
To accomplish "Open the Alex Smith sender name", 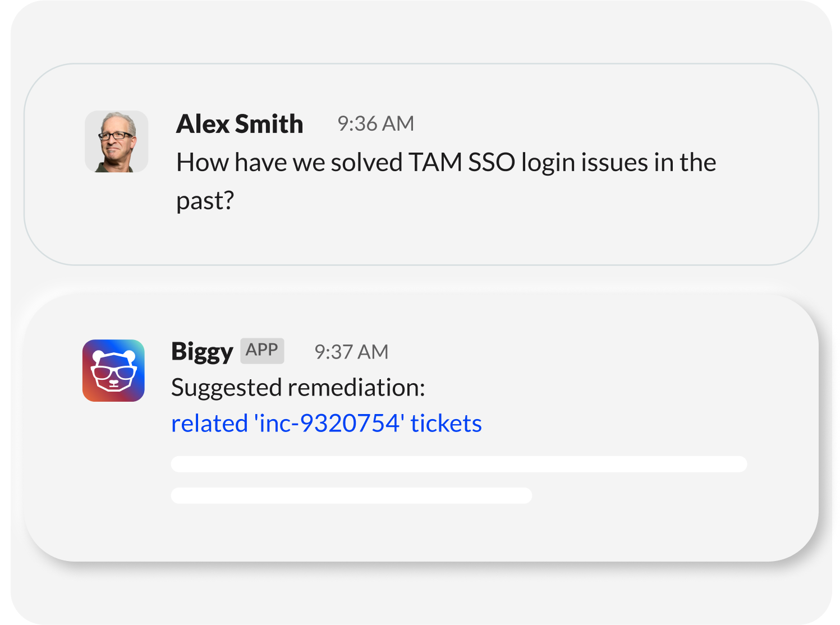I will [x=240, y=124].
